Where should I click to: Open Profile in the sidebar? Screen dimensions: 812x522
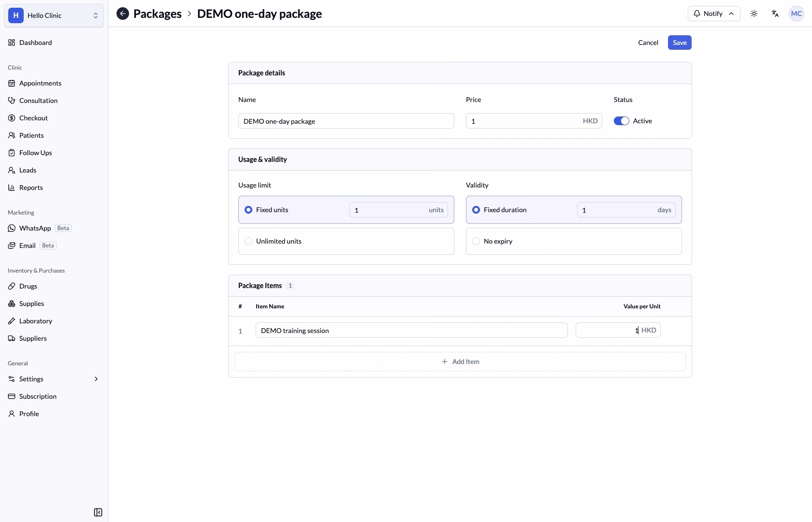(54, 414)
